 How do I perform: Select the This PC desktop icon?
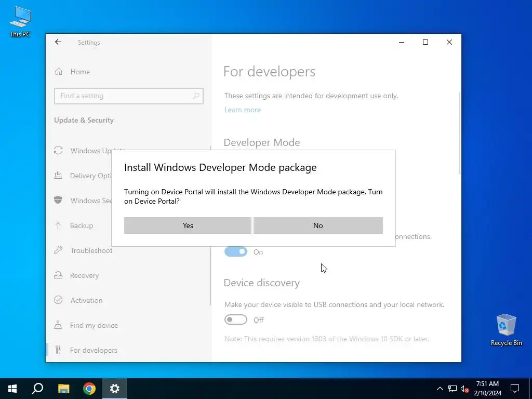(20, 21)
